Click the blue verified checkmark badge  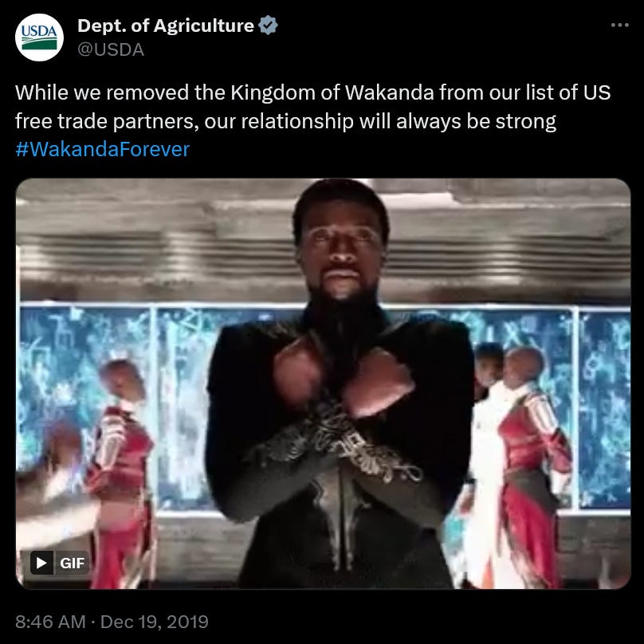coord(268,25)
